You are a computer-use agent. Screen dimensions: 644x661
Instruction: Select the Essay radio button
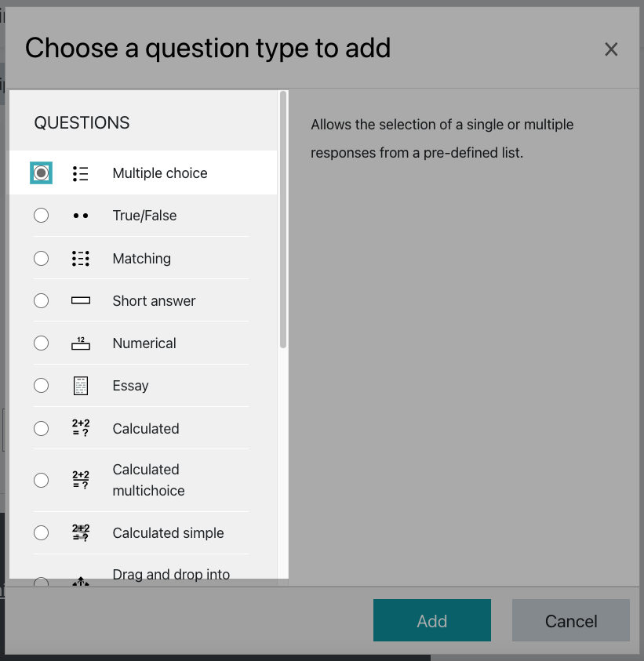(41, 385)
